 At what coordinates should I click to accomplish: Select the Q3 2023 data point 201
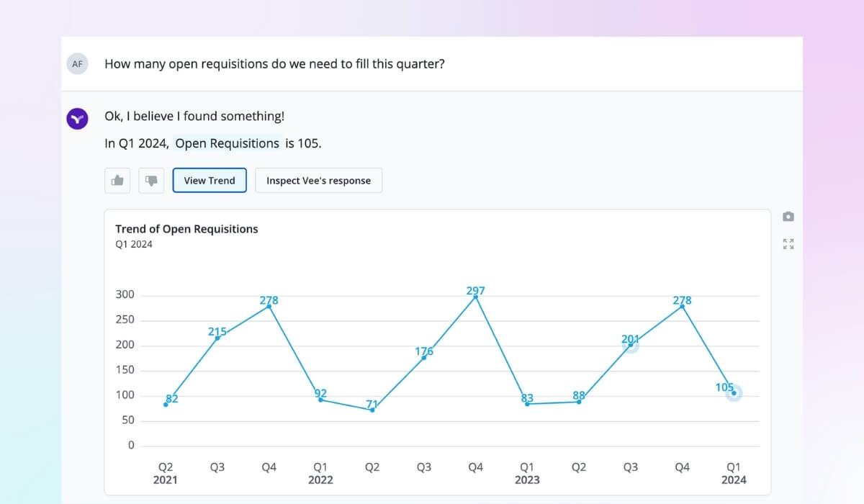tap(631, 345)
